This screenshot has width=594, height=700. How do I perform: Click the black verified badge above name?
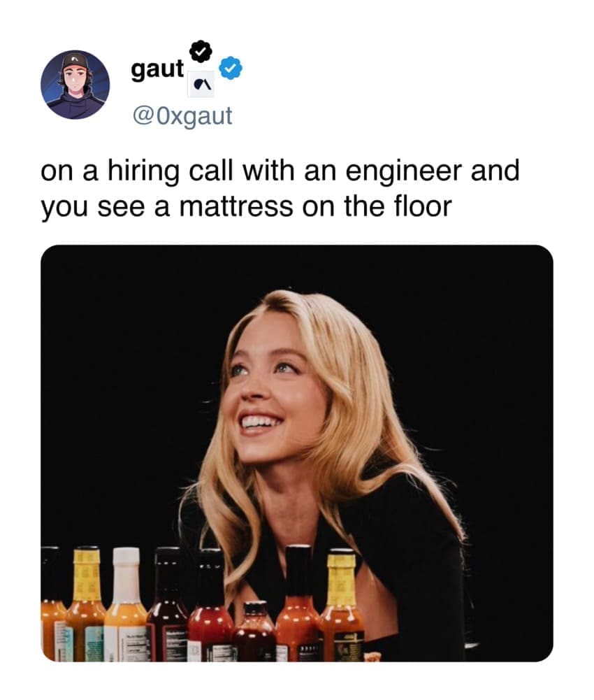point(201,52)
